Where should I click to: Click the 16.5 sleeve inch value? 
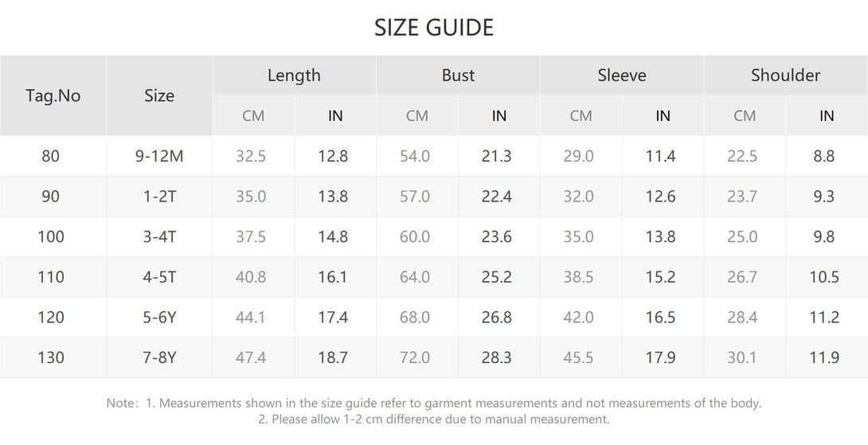(660, 318)
